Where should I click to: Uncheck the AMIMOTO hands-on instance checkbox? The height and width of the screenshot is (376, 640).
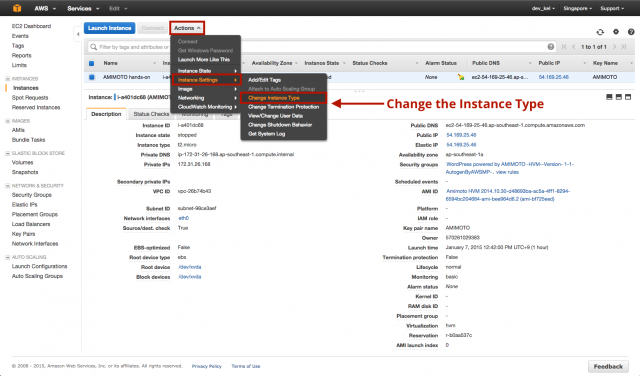tap(91, 77)
